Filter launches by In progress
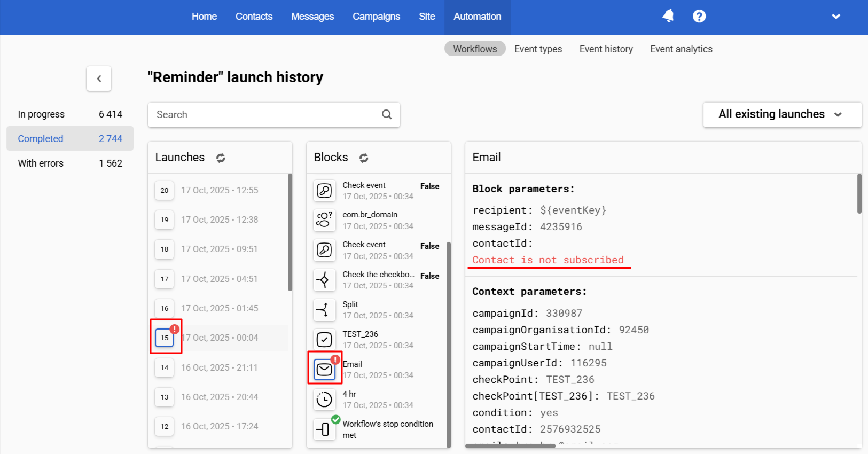 [70, 114]
